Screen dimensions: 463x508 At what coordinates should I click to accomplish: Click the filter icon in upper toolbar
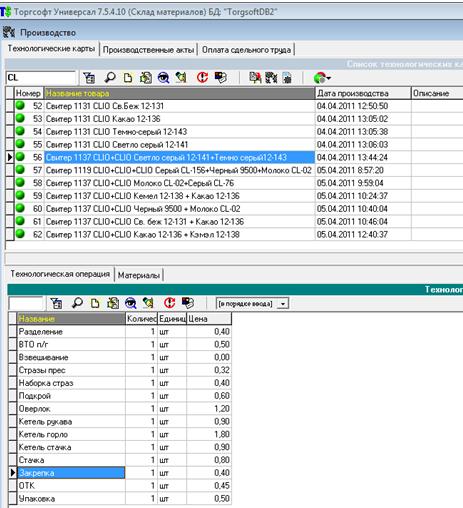[89, 78]
